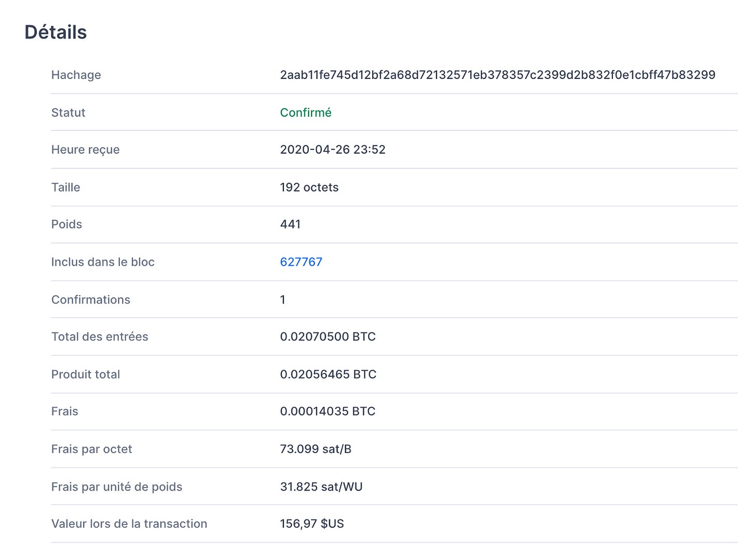Click the Détails heading
The height and width of the screenshot is (558, 756).
pyautogui.click(x=56, y=32)
